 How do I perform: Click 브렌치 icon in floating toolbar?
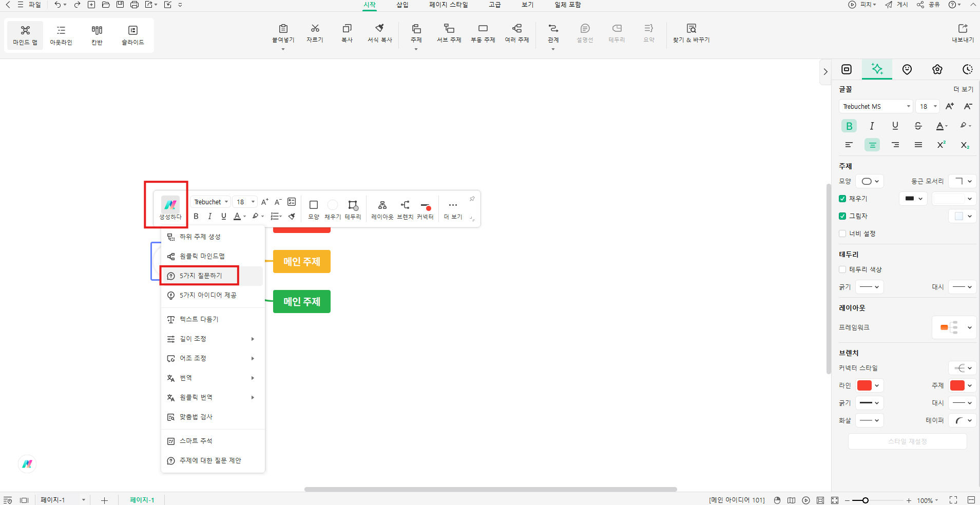[405, 209]
